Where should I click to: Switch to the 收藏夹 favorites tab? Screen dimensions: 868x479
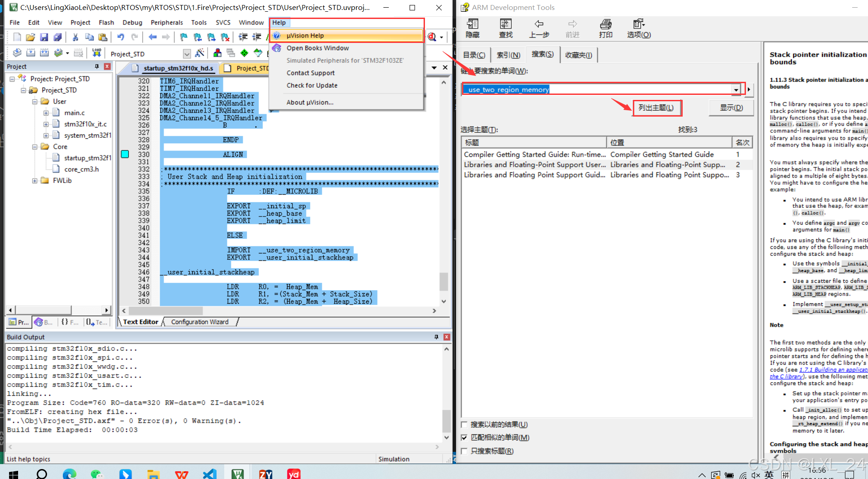pyautogui.click(x=579, y=55)
